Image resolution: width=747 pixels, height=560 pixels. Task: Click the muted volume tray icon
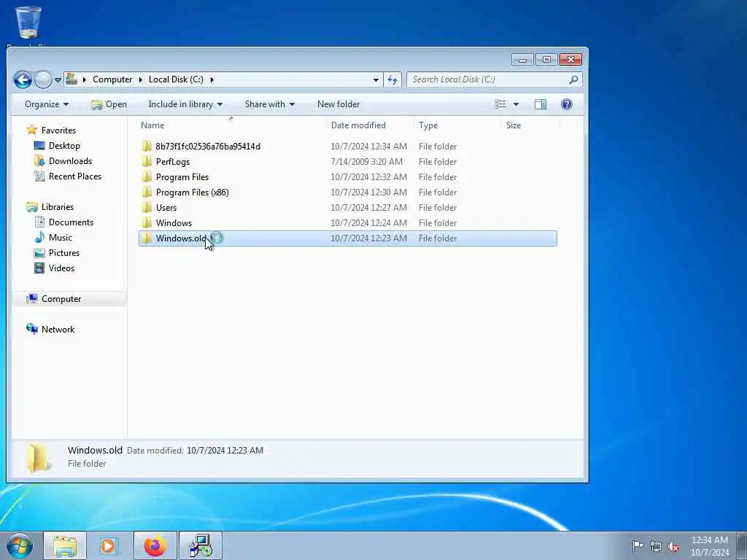point(673,547)
